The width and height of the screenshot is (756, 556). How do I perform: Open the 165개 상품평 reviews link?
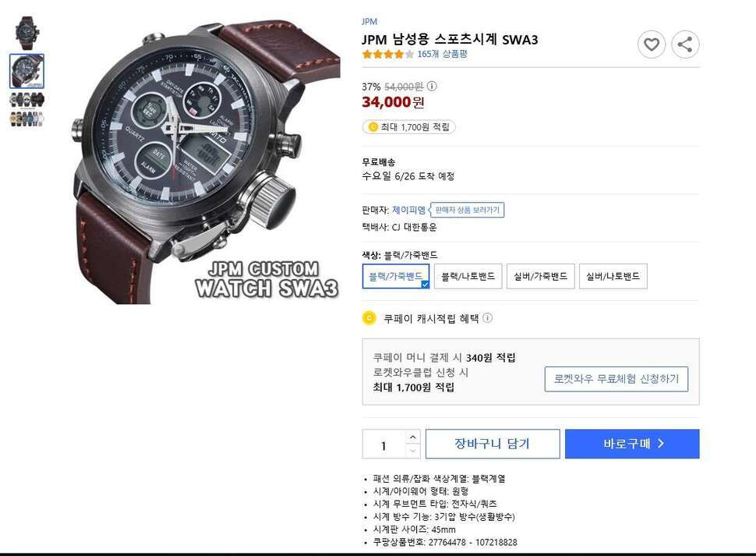click(442, 54)
